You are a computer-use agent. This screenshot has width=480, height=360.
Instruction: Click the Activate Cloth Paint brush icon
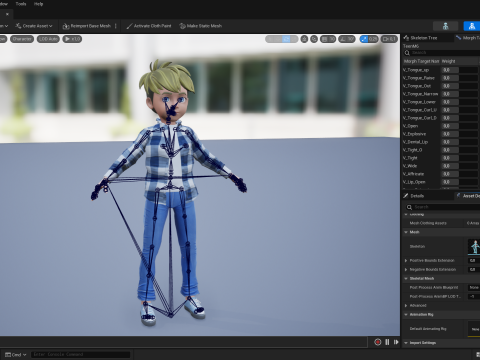tap(129, 26)
